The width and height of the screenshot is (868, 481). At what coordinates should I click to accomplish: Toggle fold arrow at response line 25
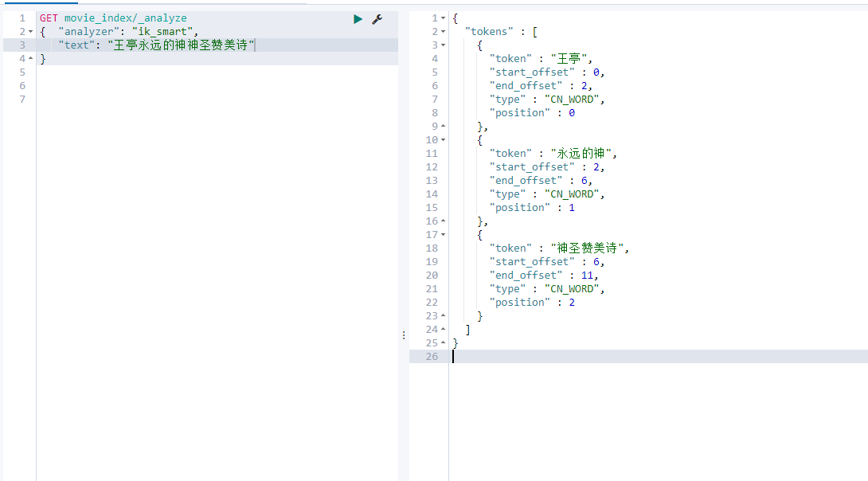[x=443, y=342]
